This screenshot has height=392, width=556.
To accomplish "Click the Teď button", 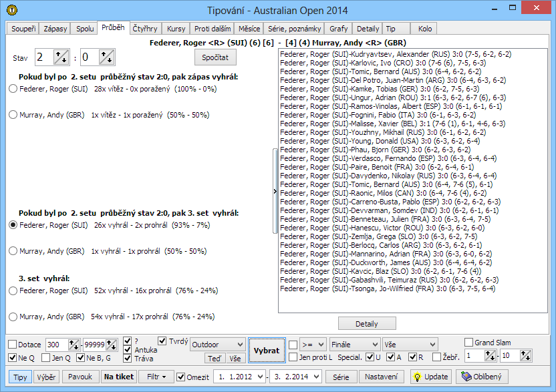I will pyautogui.click(x=214, y=359).
